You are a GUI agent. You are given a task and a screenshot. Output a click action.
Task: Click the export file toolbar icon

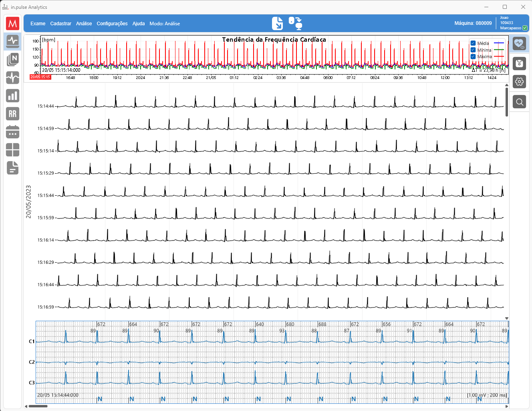click(x=277, y=23)
